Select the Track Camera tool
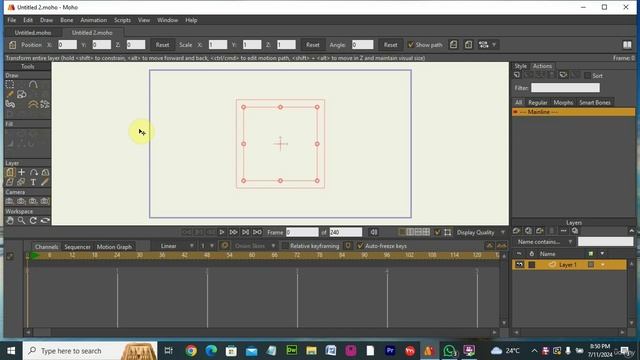 10,201
